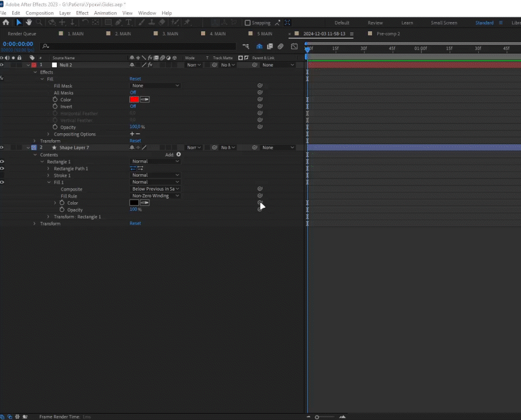
Task: Switch to the Render Queue tab
Action: (x=22, y=34)
